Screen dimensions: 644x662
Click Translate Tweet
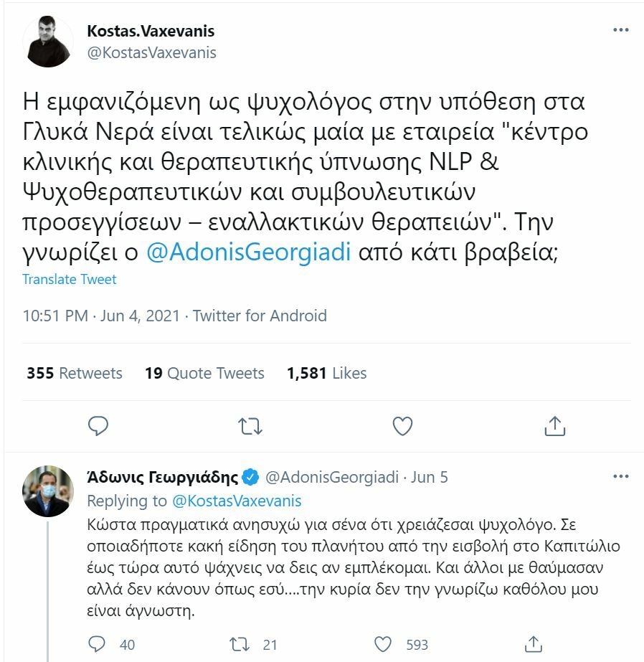tap(70, 280)
